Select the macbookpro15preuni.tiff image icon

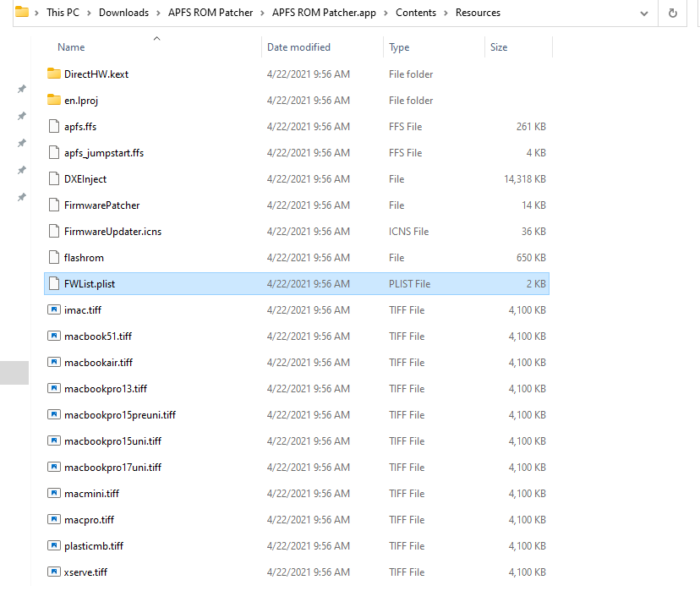[x=53, y=414]
